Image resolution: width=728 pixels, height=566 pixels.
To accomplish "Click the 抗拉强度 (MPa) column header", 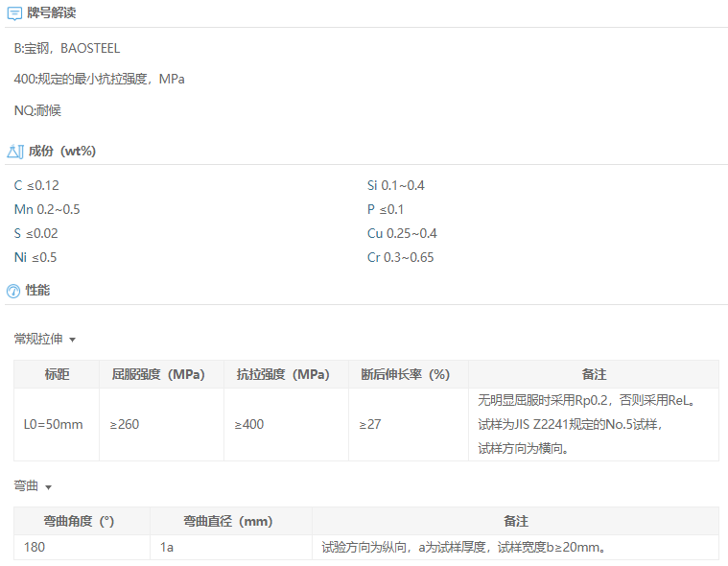I will coord(286,374).
